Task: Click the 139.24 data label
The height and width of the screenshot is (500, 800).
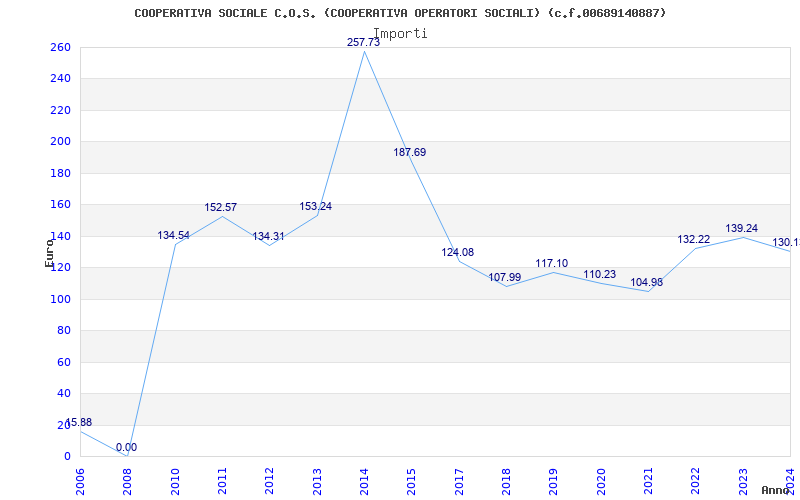Action: [741, 228]
